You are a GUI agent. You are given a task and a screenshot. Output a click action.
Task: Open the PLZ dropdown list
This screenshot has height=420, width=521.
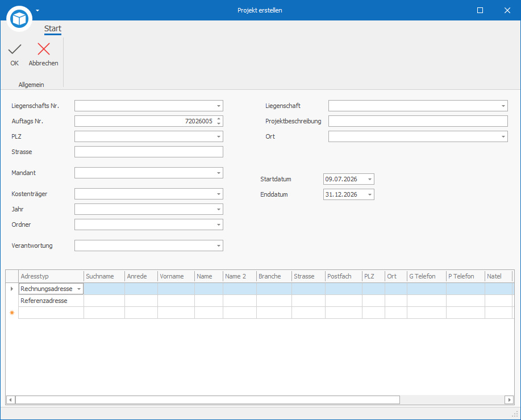tap(219, 136)
